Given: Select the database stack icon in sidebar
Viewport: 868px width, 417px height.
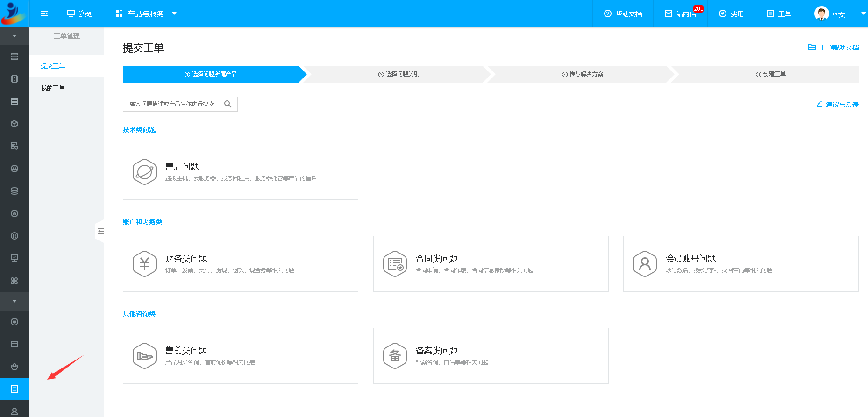Looking at the screenshot, I should (x=14, y=191).
